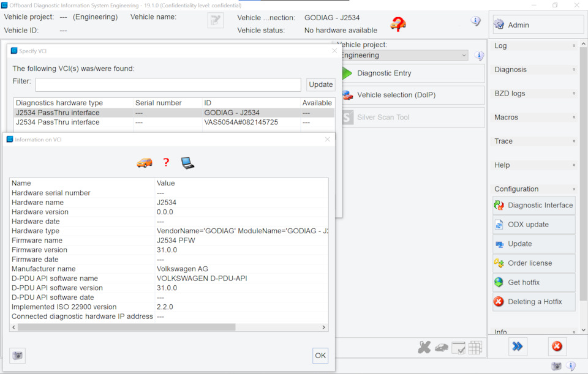588x374 pixels.
Task: Click the sidebar scroll down arrow
Action: coord(583,330)
